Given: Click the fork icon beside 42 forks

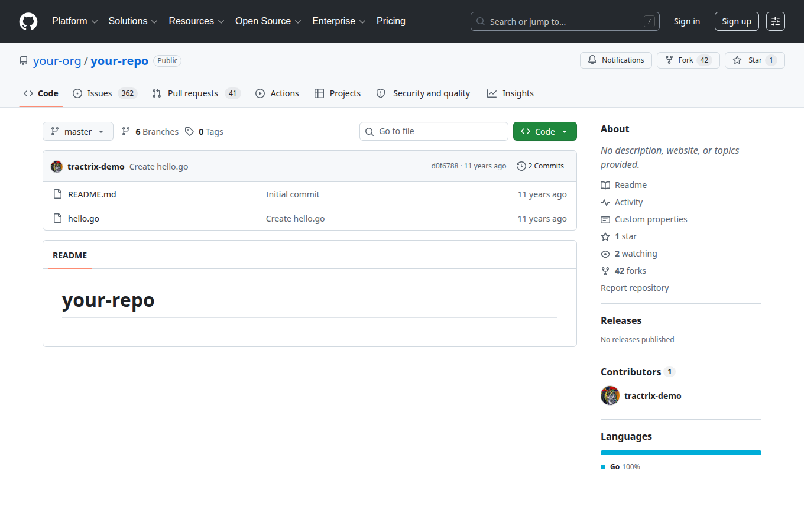Looking at the screenshot, I should pyautogui.click(x=605, y=271).
